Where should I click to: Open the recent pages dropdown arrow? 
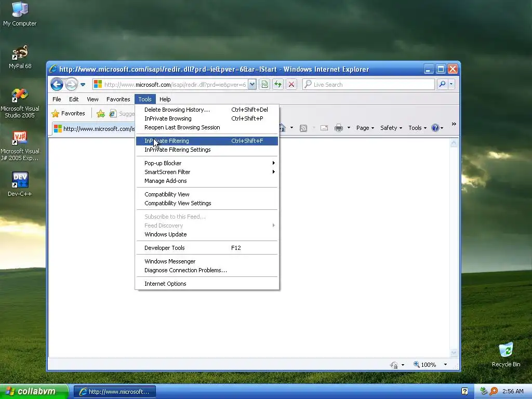point(83,85)
